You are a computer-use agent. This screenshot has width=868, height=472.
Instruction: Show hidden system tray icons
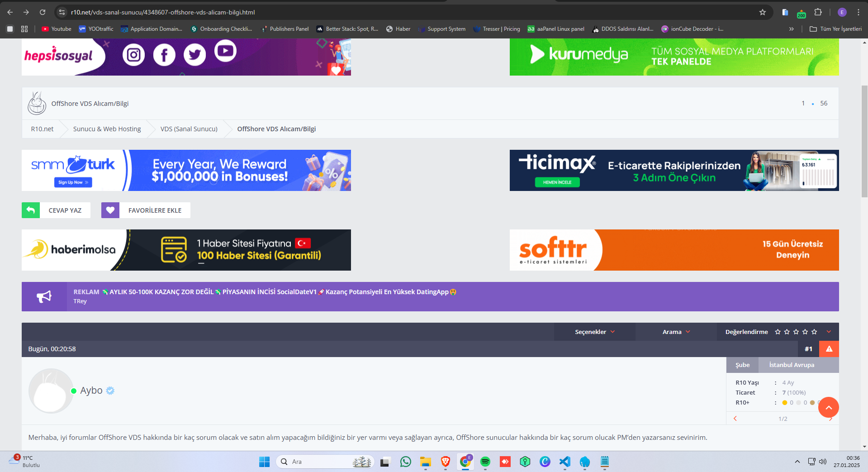tap(797, 462)
